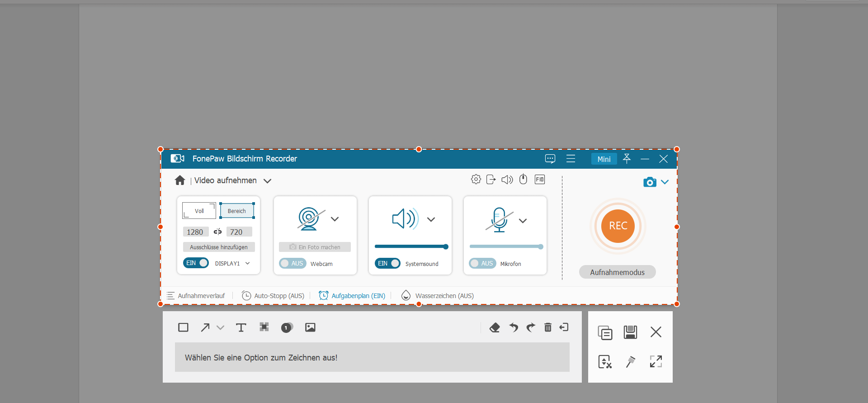Toggle the Mikrofon AUS switch

click(x=482, y=263)
